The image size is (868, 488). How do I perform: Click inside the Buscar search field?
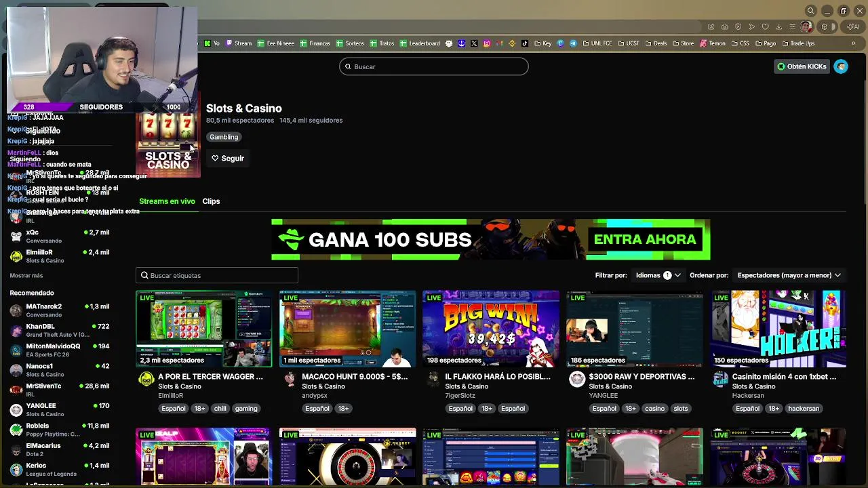click(434, 66)
